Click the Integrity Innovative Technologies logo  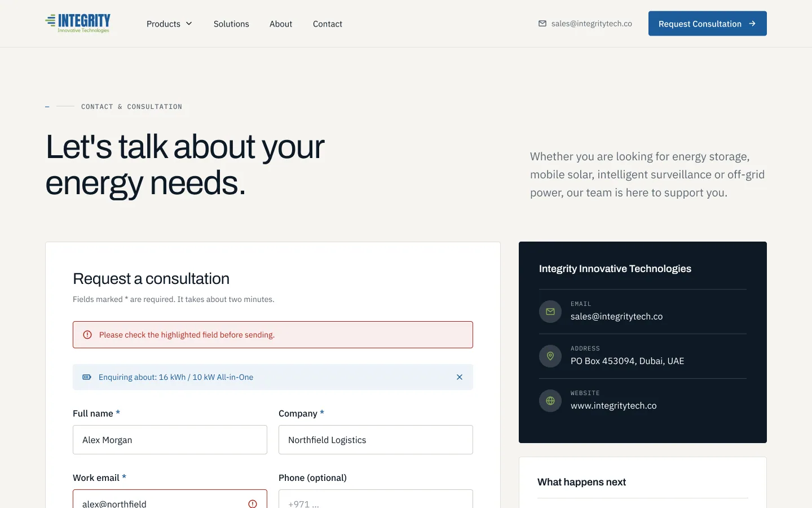tap(78, 23)
